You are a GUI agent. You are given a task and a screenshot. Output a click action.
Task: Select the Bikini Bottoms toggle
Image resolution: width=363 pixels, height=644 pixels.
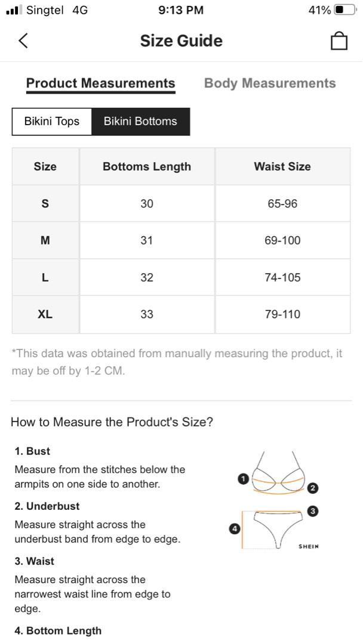point(140,122)
